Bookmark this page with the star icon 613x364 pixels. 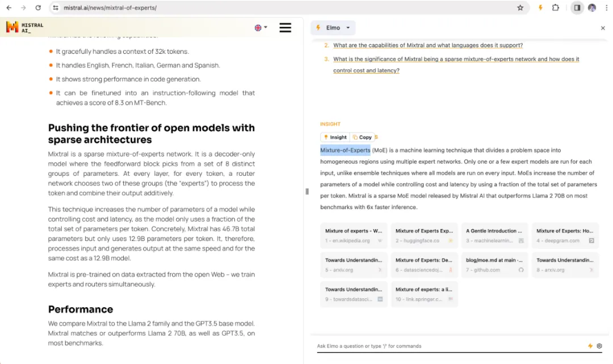tap(520, 8)
